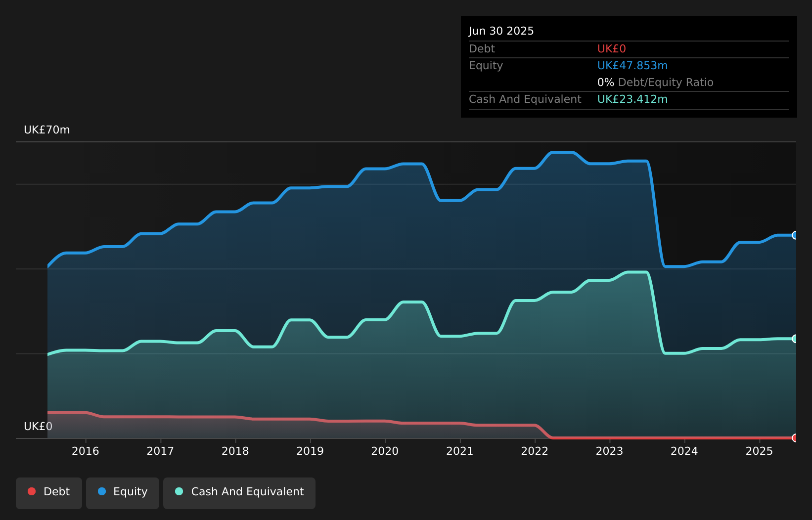This screenshot has width=812, height=520.
Task: Click the UK£47.853m equity value
Action: point(632,66)
